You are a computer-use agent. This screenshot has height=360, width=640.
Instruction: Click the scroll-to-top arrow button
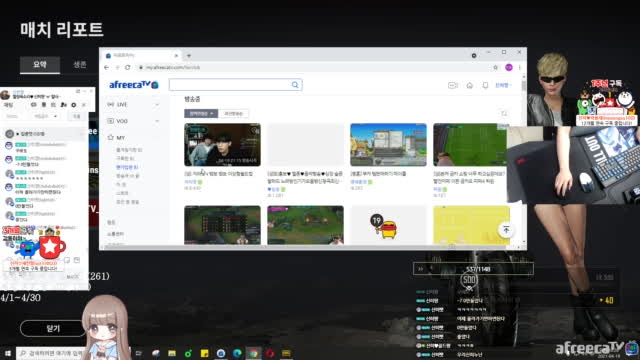click(506, 230)
